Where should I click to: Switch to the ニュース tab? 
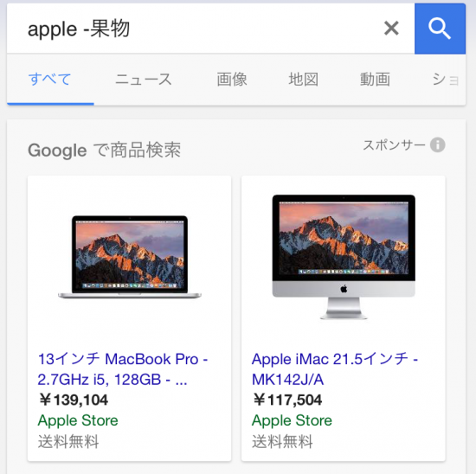pos(144,80)
